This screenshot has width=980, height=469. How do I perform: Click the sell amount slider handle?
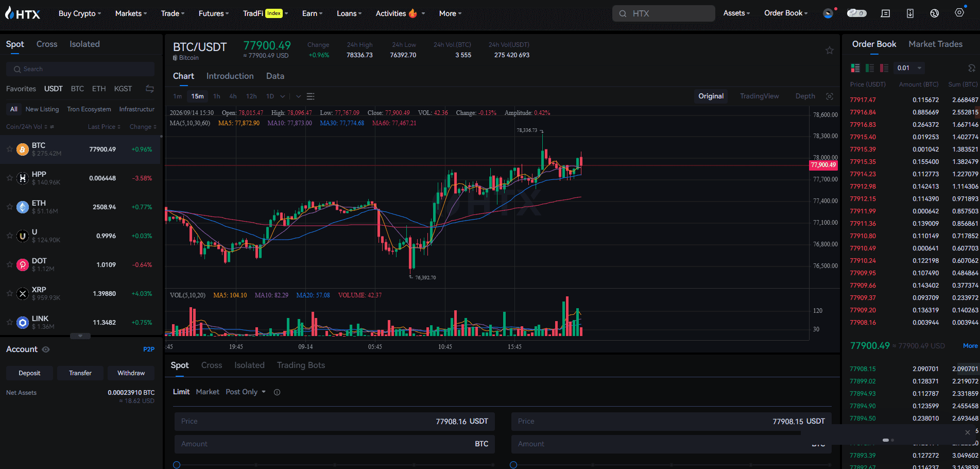click(513, 465)
